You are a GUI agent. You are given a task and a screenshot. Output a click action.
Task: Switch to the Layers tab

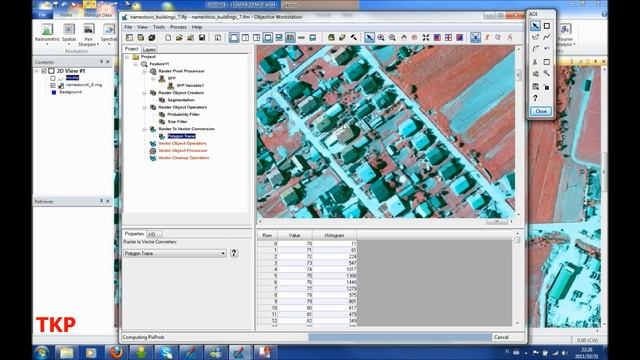coord(149,49)
